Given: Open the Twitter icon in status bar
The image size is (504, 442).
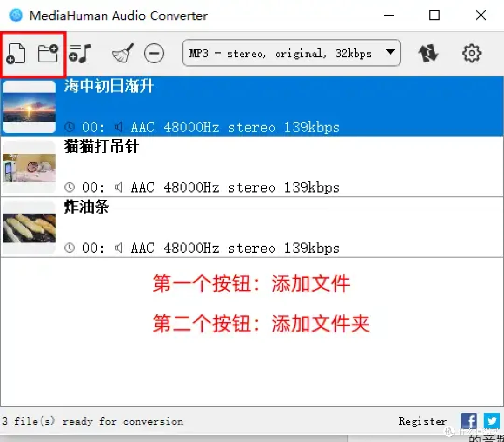Looking at the screenshot, I should point(492,421).
